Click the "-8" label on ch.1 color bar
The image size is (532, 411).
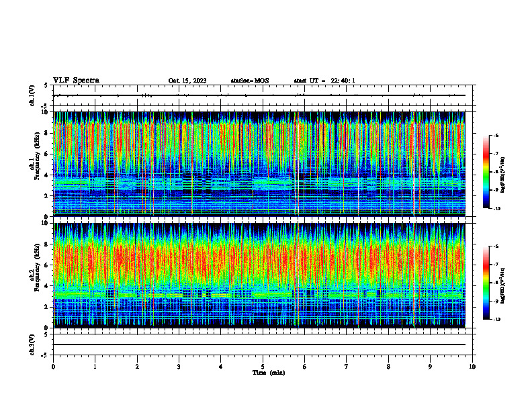496,172
